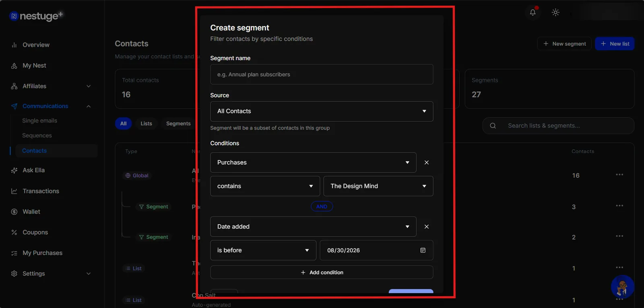Click the nestuge logo
Viewport: 644px width, 308px height.
[36, 16]
